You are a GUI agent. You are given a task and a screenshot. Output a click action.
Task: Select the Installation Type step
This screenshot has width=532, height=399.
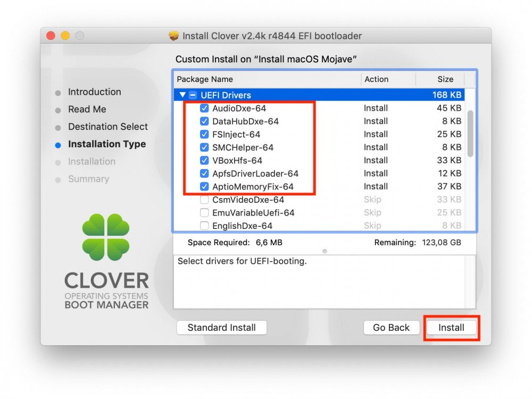click(x=107, y=144)
